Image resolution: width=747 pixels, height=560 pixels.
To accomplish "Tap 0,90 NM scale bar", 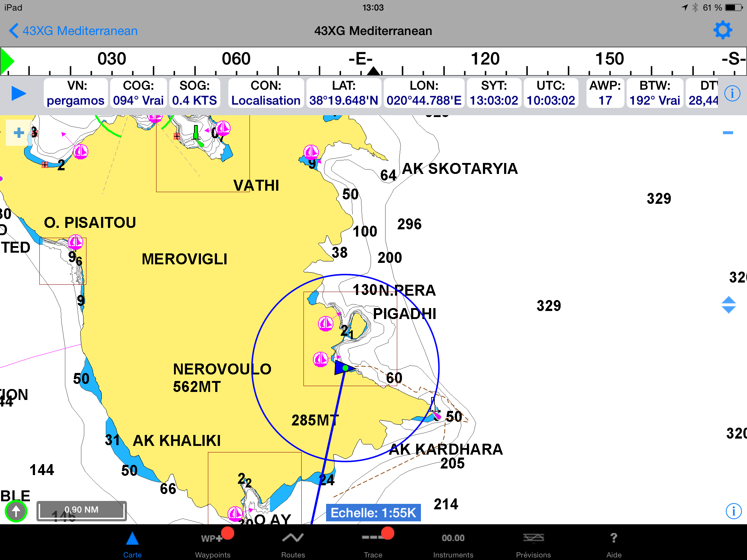I will point(82,510).
